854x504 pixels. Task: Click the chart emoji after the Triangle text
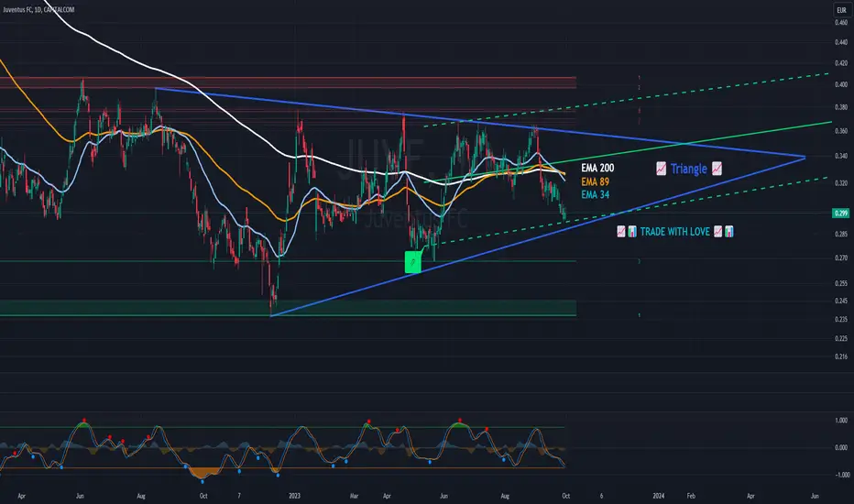coord(717,169)
